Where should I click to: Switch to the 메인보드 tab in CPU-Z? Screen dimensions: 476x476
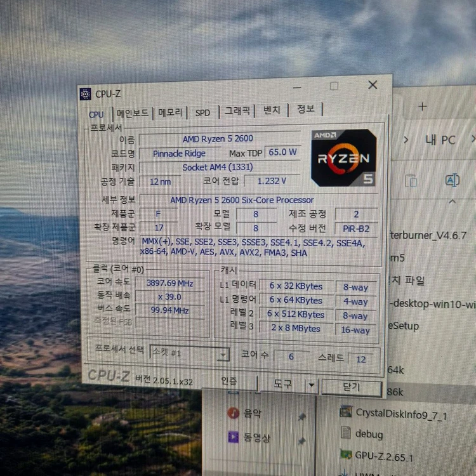pos(133,113)
